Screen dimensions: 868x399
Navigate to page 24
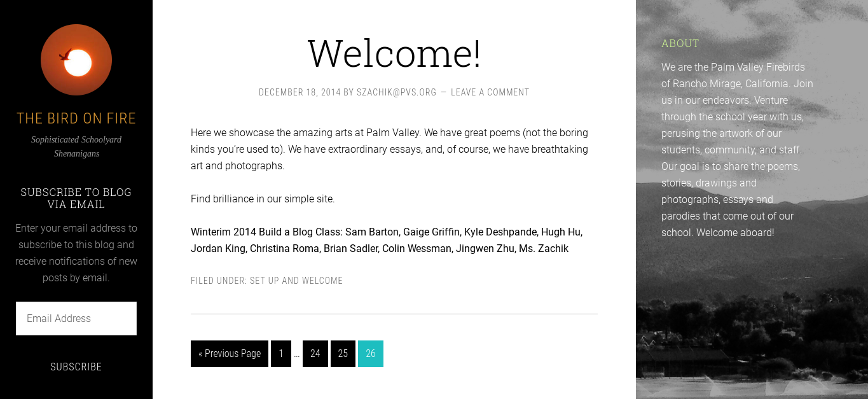coord(315,354)
